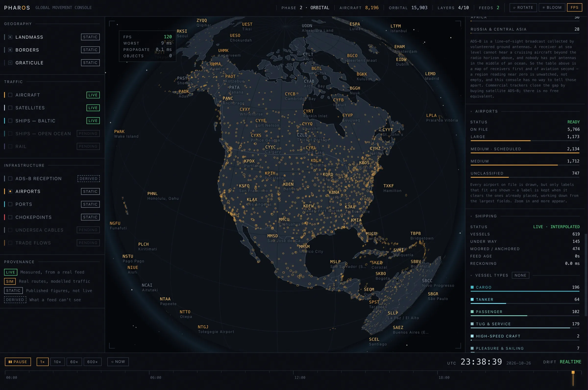The height and width of the screenshot is (390, 588).
Task: Collapse the Shipping section header
Action: (x=486, y=216)
